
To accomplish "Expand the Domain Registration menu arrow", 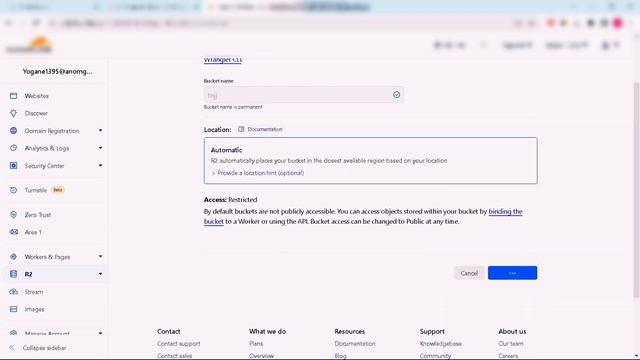I will [x=100, y=131].
